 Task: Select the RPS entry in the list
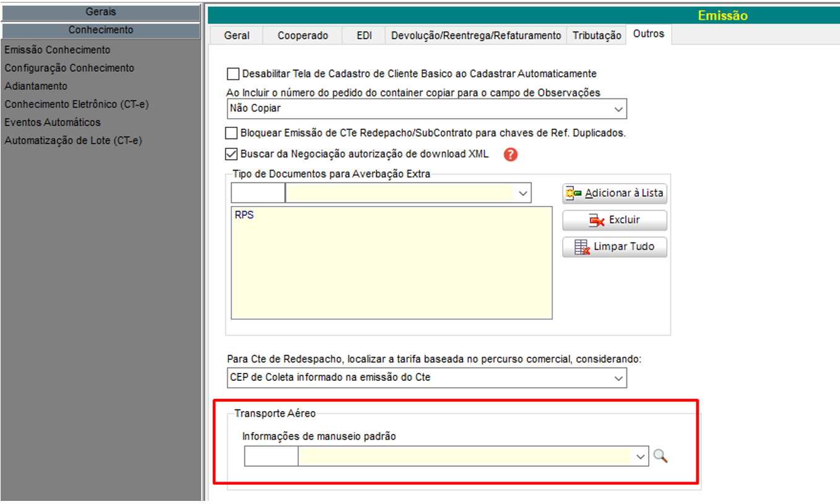pos(245,216)
